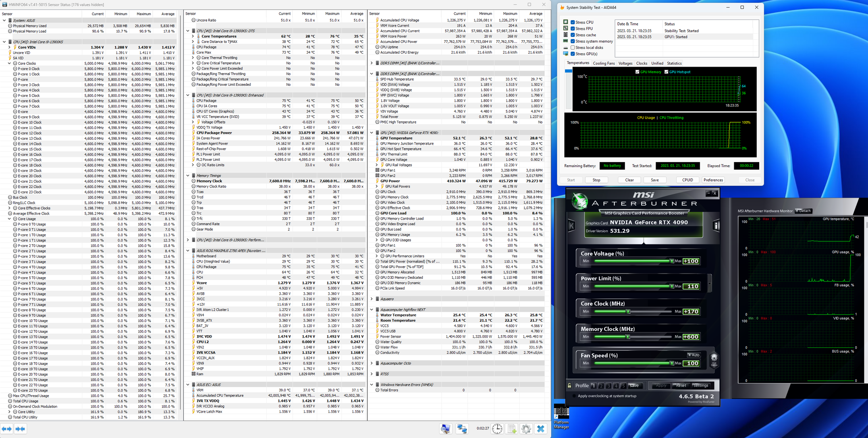Expand CPU Performance Limit sensor group
This screenshot has height=438, width=868.
pos(188,240)
